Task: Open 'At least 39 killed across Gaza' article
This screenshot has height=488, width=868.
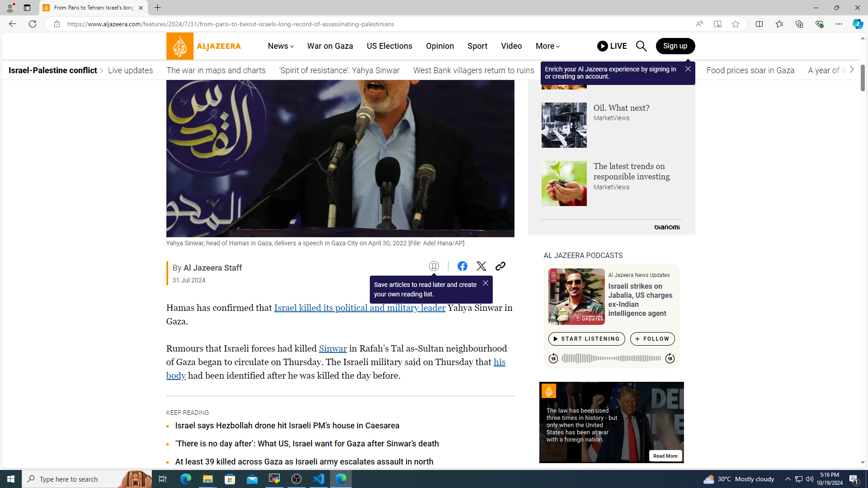Action: coord(304,462)
